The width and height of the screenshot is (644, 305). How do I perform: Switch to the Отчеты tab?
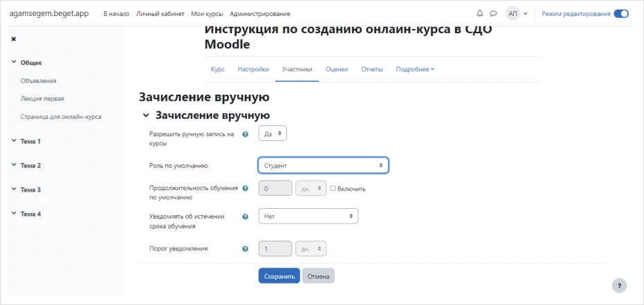(372, 69)
